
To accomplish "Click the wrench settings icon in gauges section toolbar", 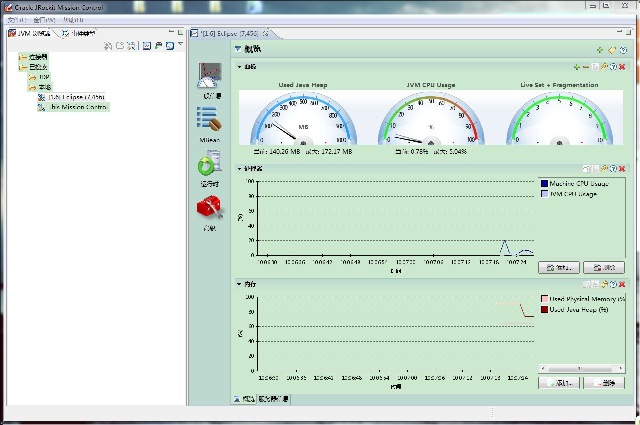I will [x=604, y=67].
